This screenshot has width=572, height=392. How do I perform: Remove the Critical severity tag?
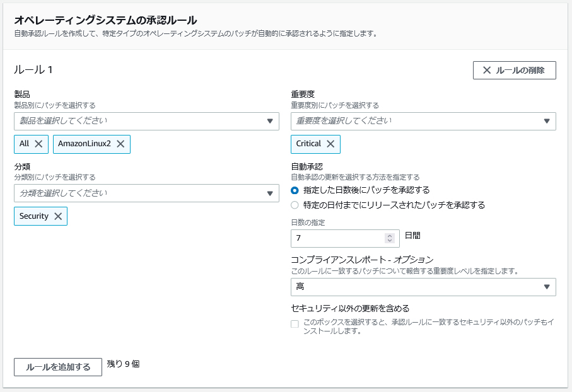click(330, 144)
